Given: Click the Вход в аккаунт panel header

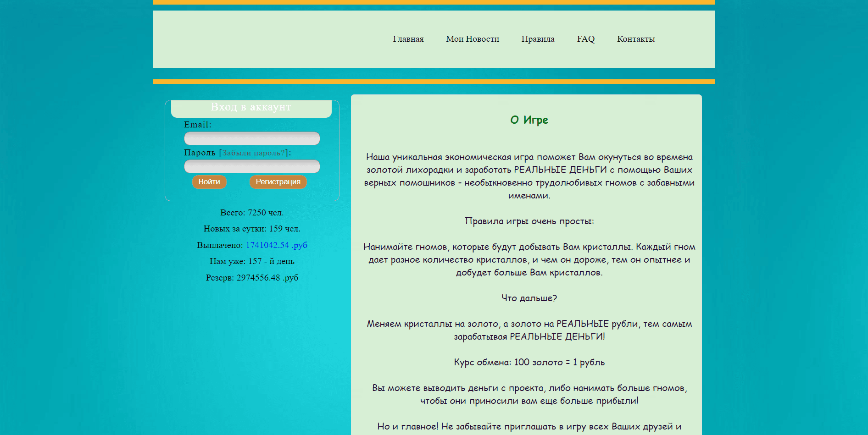Looking at the screenshot, I should pos(251,107).
